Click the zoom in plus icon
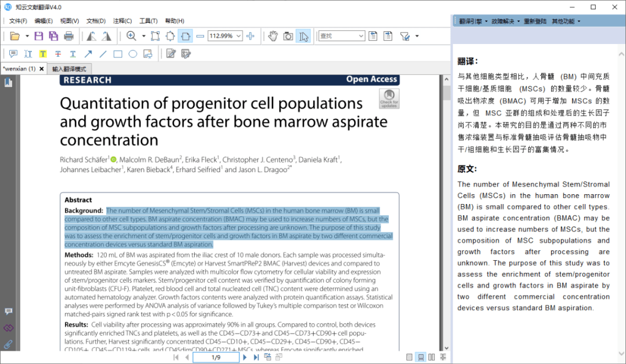 tap(250, 36)
